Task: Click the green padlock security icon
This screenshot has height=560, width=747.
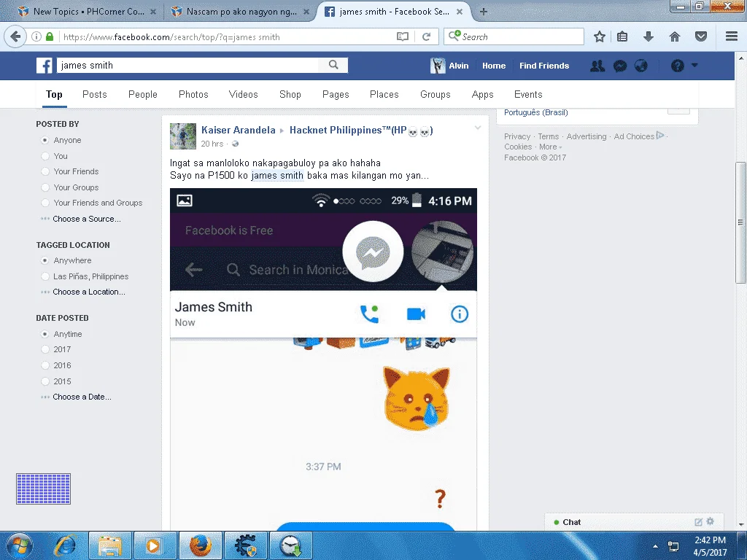Action: (50, 36)
